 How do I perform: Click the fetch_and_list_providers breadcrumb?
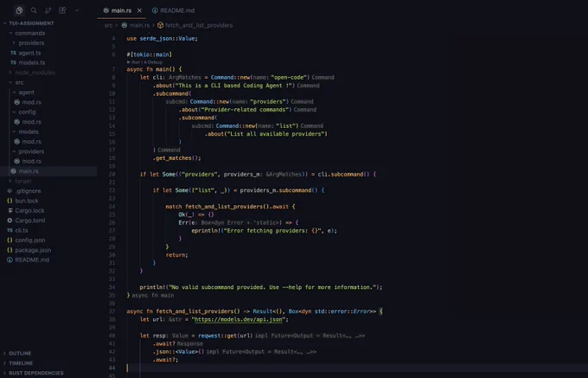199,25
